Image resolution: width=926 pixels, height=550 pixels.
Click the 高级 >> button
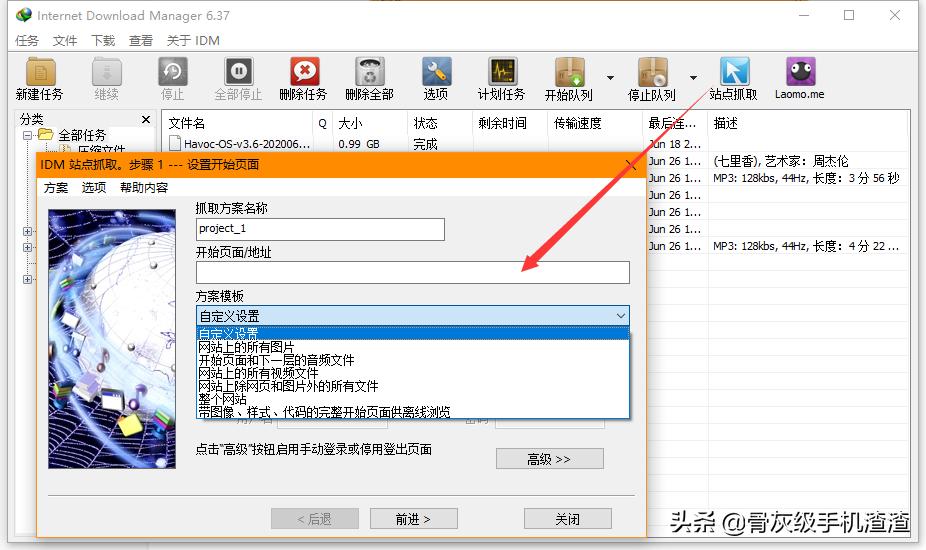(550, 459)
